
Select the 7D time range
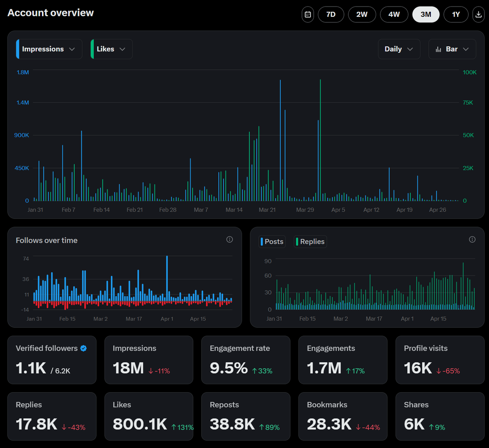click(x=331, y=15)
